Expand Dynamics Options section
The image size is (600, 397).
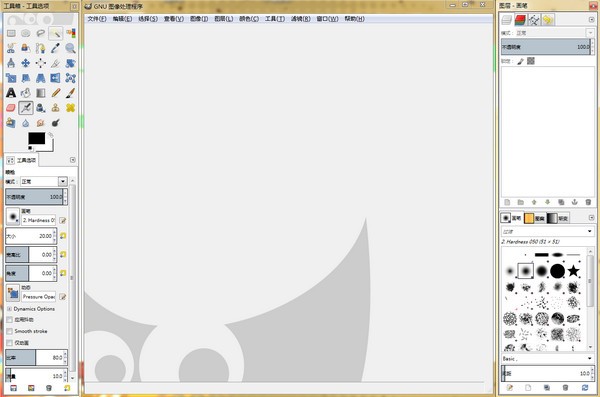click(x=10, y=309)
